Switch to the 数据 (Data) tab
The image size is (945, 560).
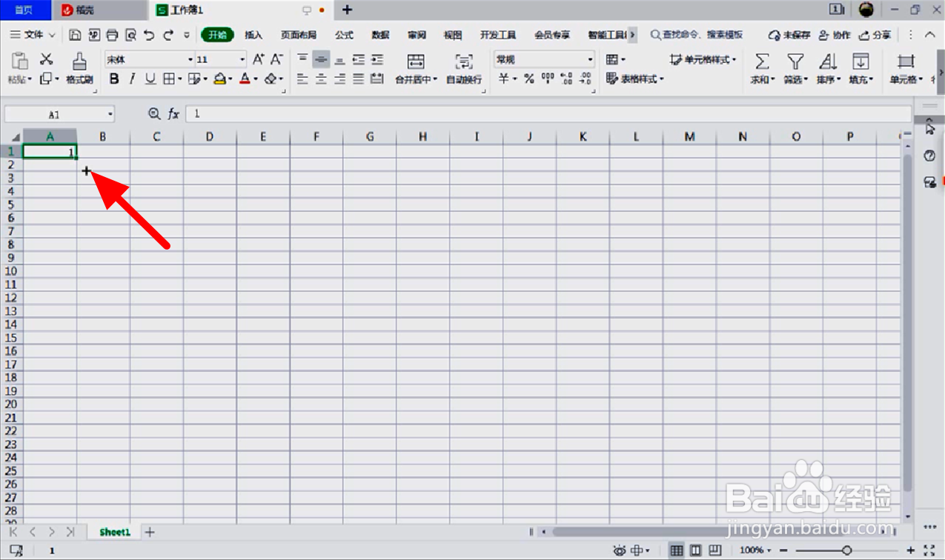click(x=381, y=35)
